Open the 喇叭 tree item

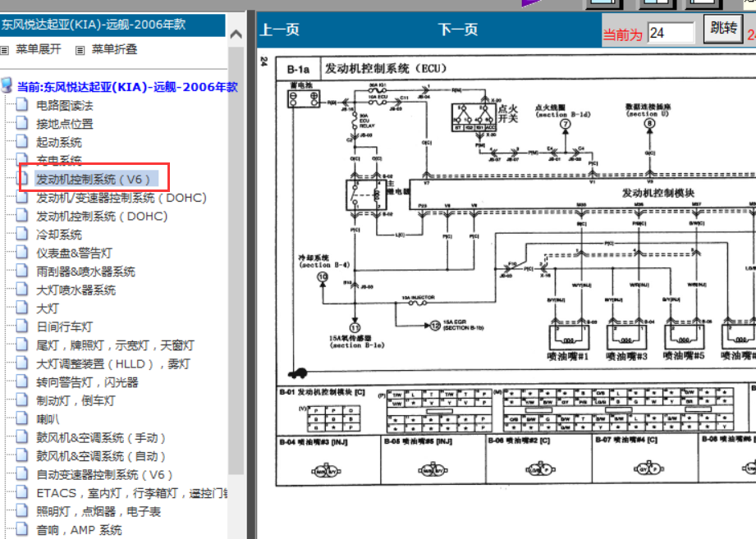click(48, 419)
